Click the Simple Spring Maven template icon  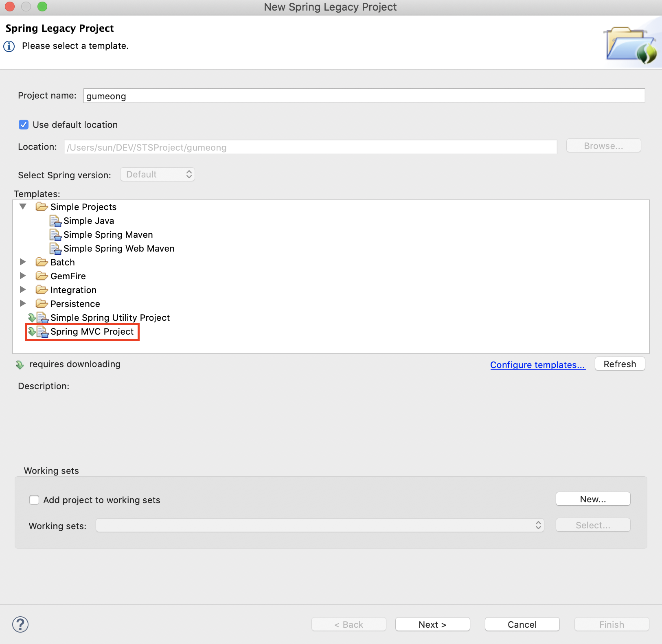55,234
